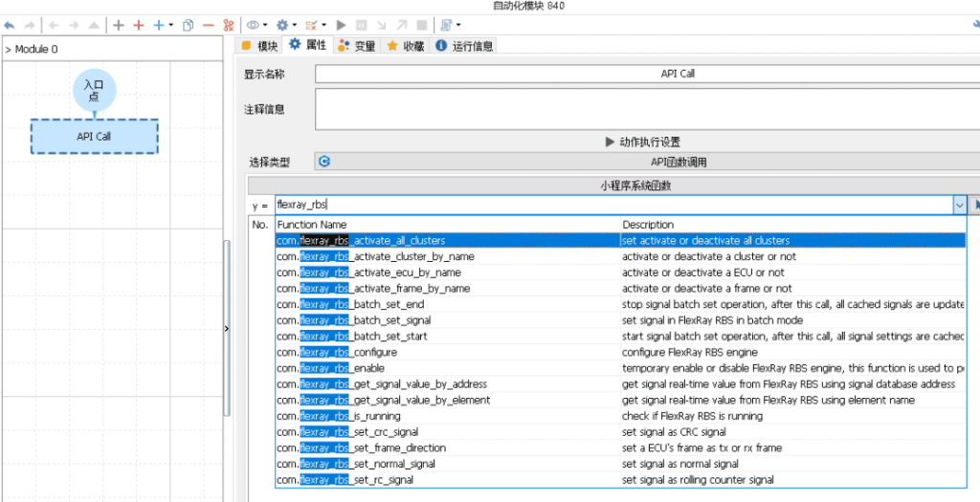The width and height of the screenshot is (980, 502).
Task: Click the red plus add icon
Action: 139,25
